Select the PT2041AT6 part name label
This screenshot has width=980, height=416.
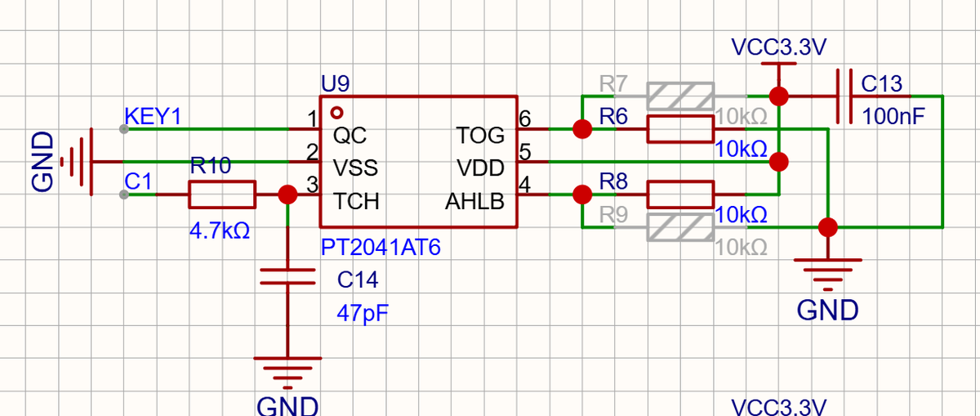point(381,247)
